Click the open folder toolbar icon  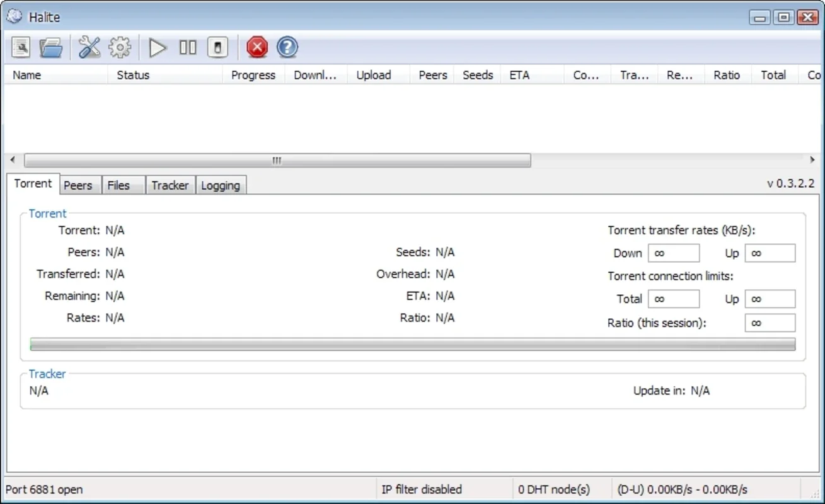[x=50, y=47]
